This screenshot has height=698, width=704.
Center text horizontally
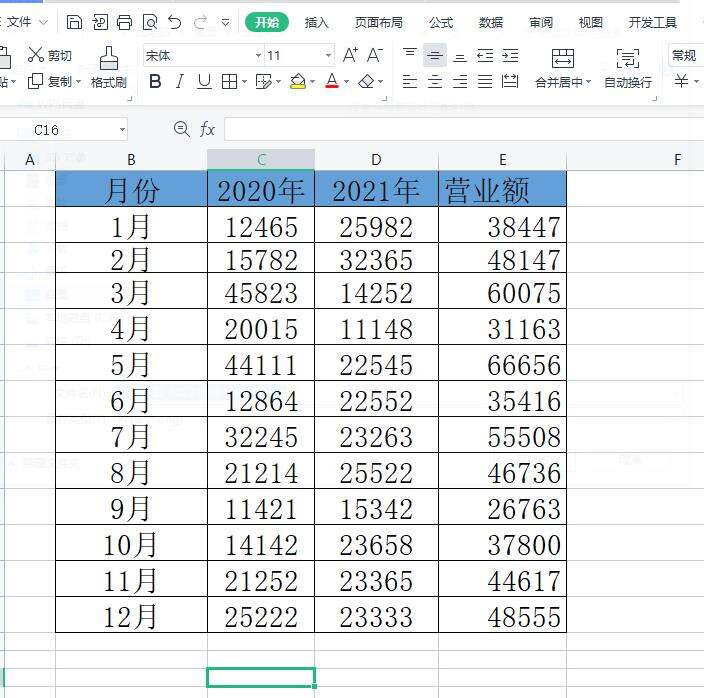coord(435,82)
